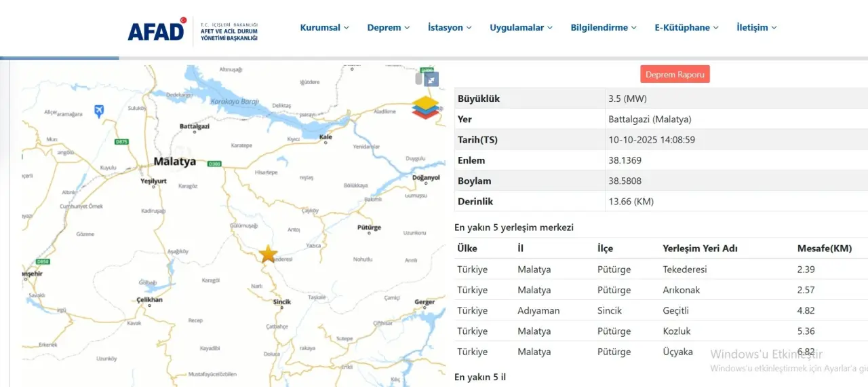Click the D850 road badge

click(x=43, y=261)
